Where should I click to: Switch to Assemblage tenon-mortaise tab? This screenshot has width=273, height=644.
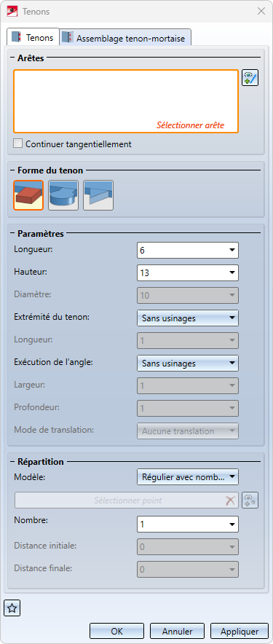pos(126,38)
